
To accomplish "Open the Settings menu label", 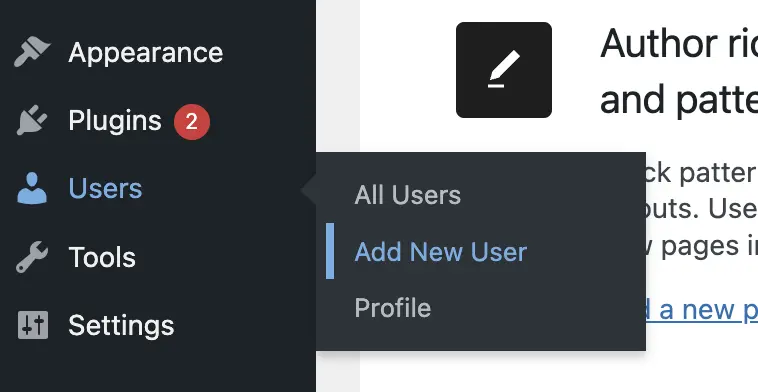I will pos(121,325).
